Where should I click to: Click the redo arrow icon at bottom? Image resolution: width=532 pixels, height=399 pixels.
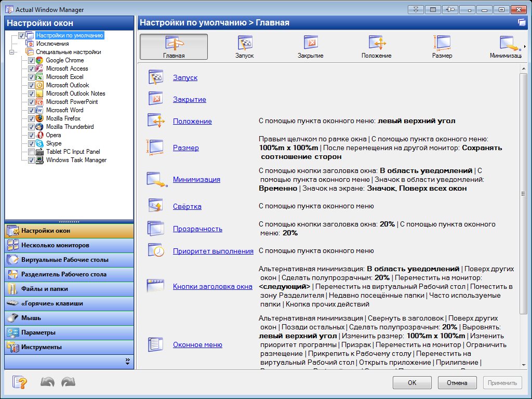pyautogui.click(x=68, y=383)
